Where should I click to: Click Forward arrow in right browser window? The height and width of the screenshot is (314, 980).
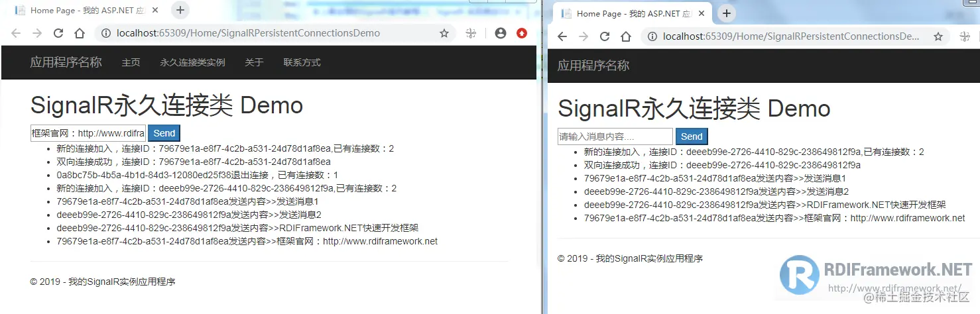coord(583,36)
